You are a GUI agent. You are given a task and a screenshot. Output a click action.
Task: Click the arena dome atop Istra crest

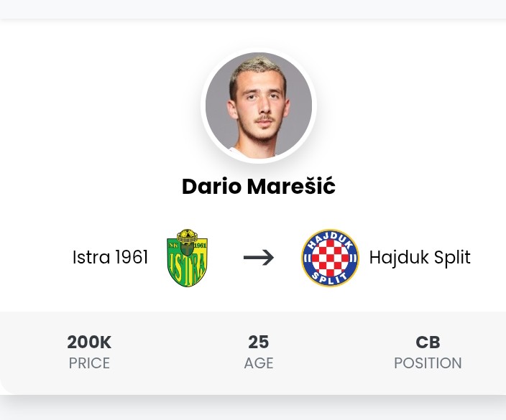coord(187,235)
